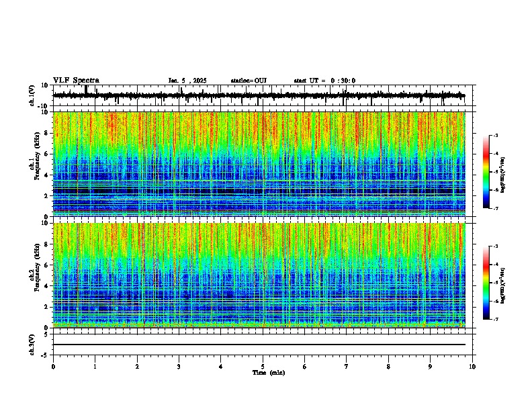Click the "Time (min)" axis label

click(x=269, y=373)
